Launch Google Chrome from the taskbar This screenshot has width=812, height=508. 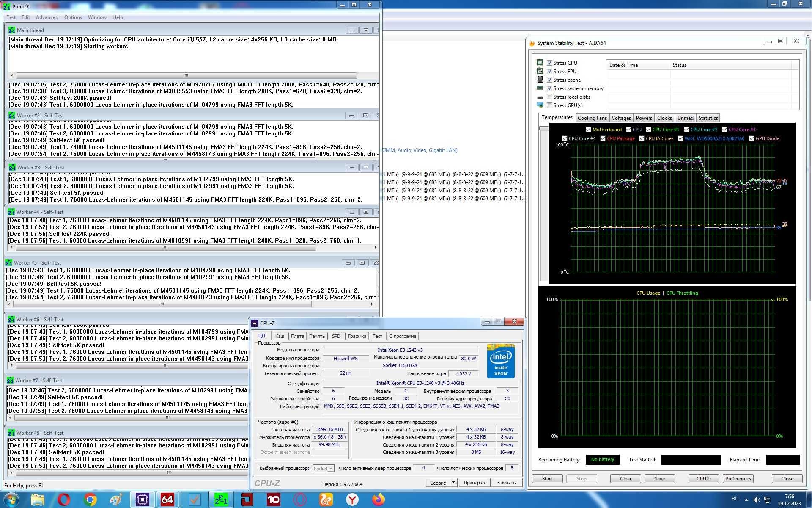coord(90,500)
